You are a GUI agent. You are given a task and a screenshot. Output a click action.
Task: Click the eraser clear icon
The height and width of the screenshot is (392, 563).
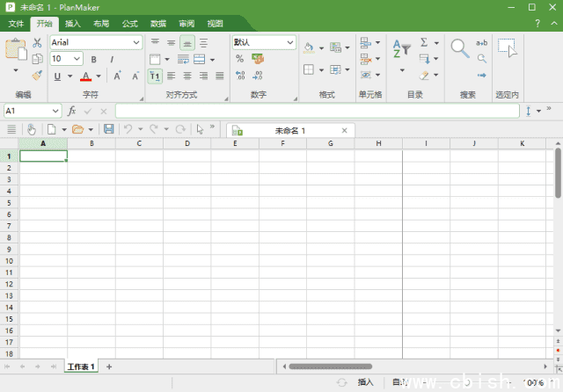[424, 75]
